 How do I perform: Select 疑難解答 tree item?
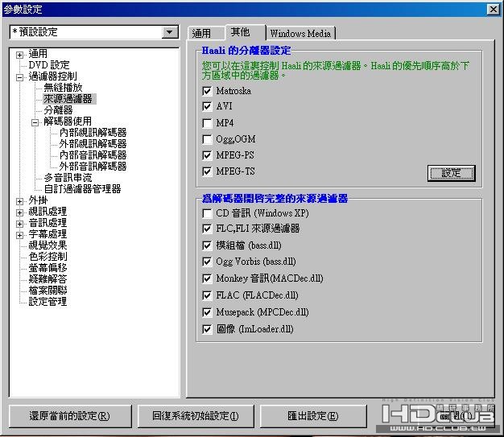(48, 279)
